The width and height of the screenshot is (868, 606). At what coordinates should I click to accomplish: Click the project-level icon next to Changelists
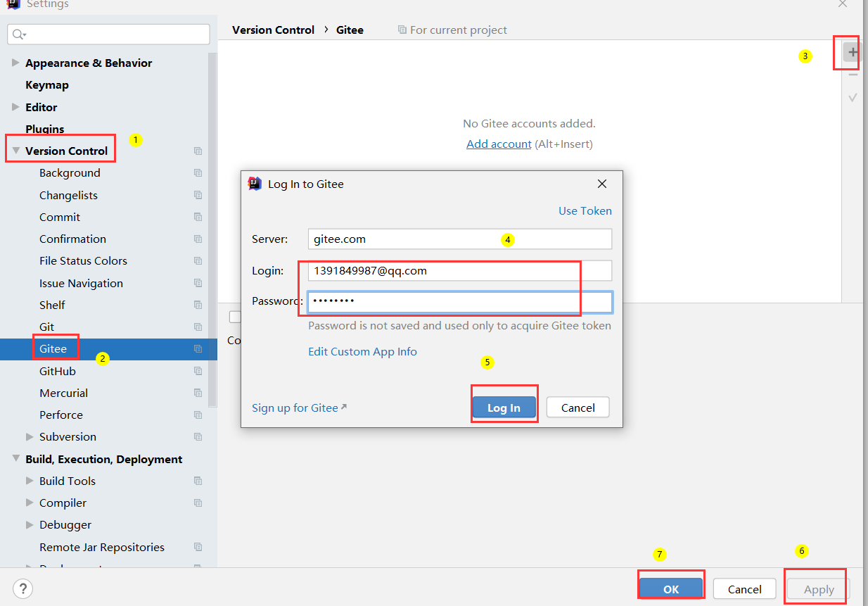[x=198, y=195]
